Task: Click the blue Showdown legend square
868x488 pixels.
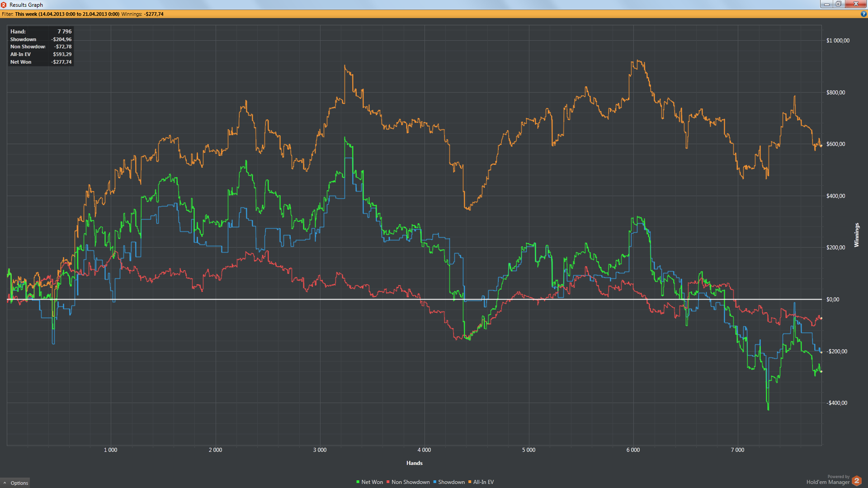Action: click(434, 482)
